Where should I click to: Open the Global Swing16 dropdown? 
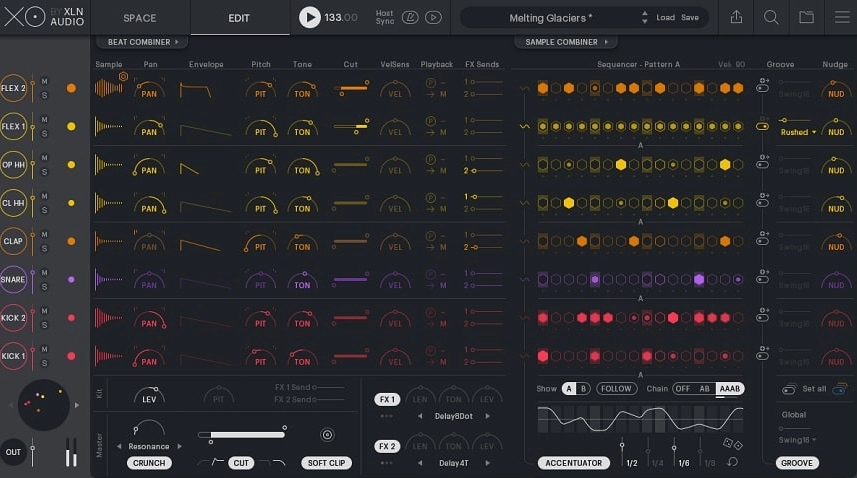pyautogui.click(x=797, y=440)
